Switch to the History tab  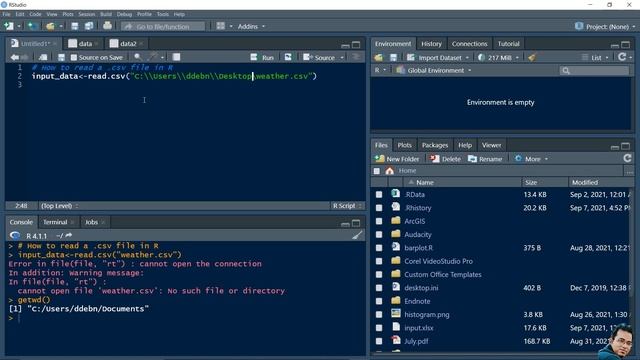pos(431,44)
